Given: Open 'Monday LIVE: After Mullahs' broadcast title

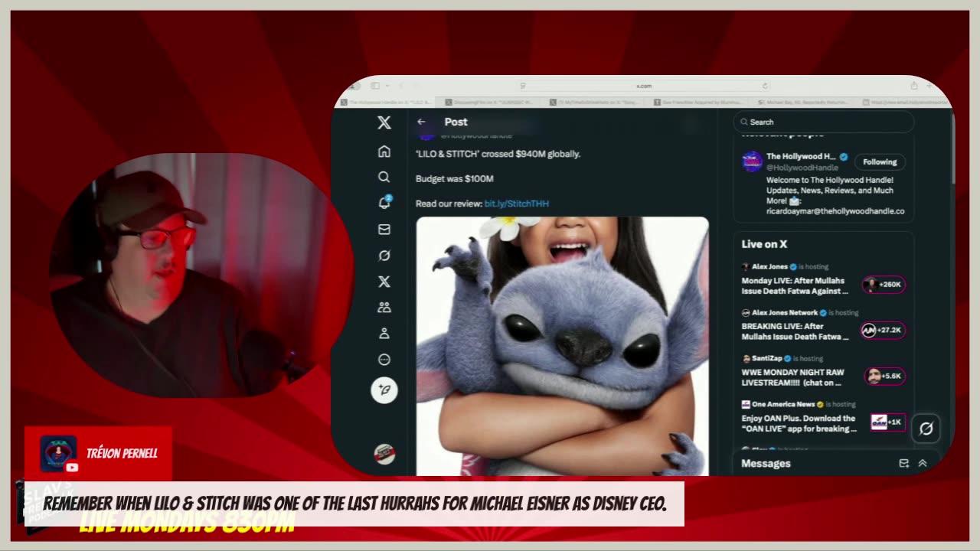Looking at the screenshot, I should [x=795, y=286].
